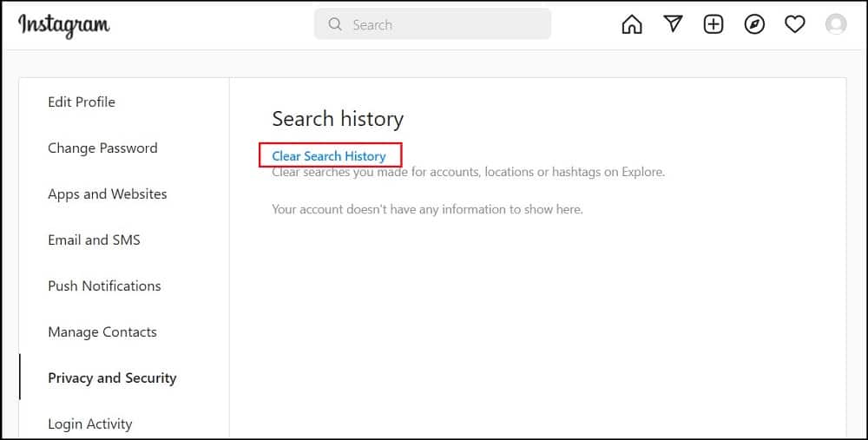This screenshot has height=440, width=868.
Task: Click the no information to show message
Action: (427, 209)
